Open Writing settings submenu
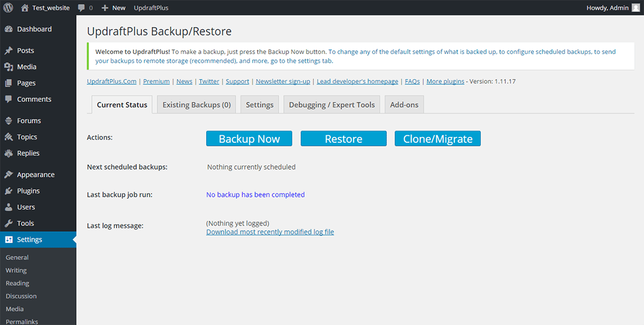644x325 pixels. (x=16, y=271)
